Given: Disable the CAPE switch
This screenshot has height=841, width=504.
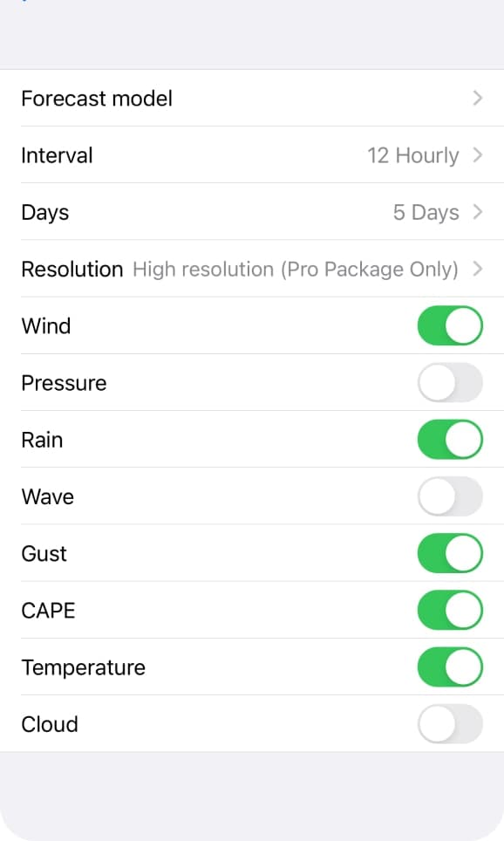Looking at the screenshot, I should click(x=450, y=610).
